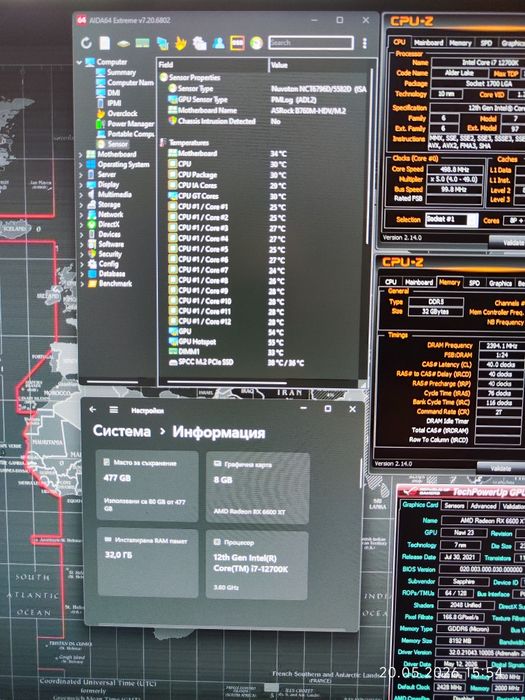The image size is (525, 700).
Task: Switch to Advanced tab in GPU-Z
Action: click(x=483, y=506)
